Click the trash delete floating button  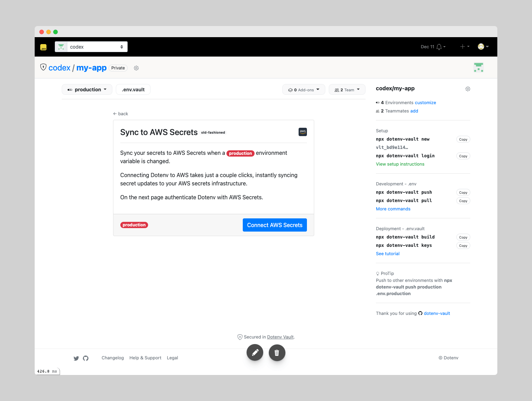pyautogui.click(x=277, y=352)
